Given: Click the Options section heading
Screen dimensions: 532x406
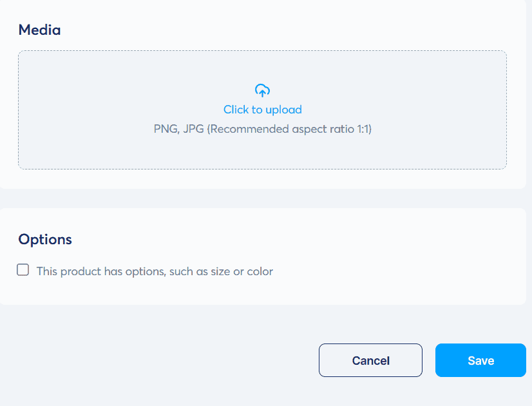Looking at the screenshot, I should click(x=45, y=240).
